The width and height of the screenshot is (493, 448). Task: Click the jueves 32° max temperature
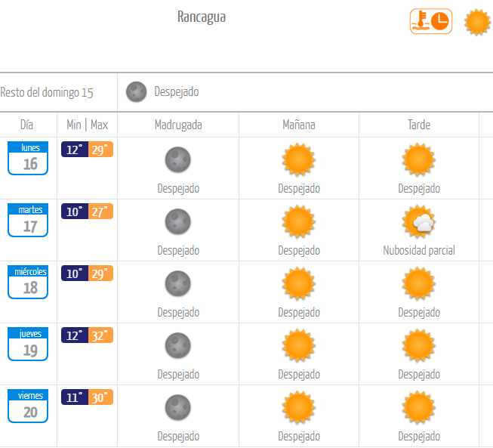pyautogui.click(x=100, y=335)
